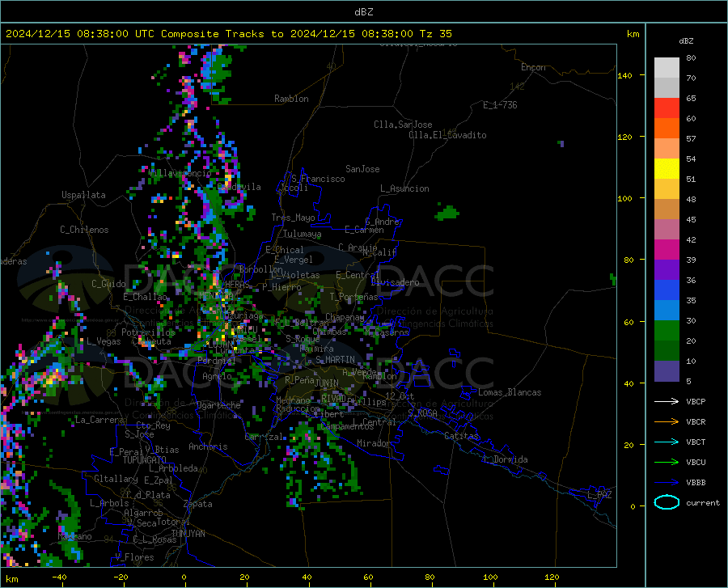Click the 51 dBZ yellow color swatch
The image size is (728, 588).
click(667, 169)
